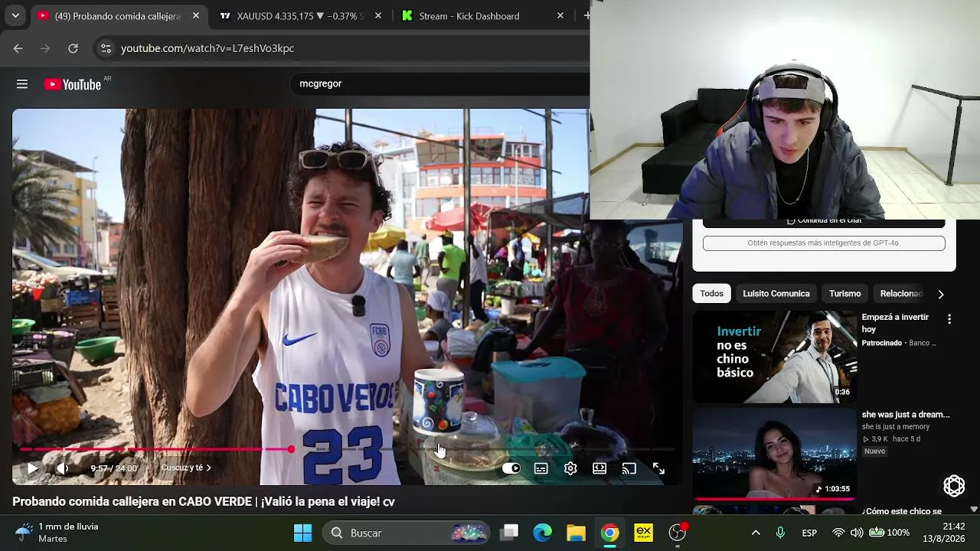Click the 'she is just a memory' channel name
Viewport: 980px width, 551px height.
click(896, 427)
